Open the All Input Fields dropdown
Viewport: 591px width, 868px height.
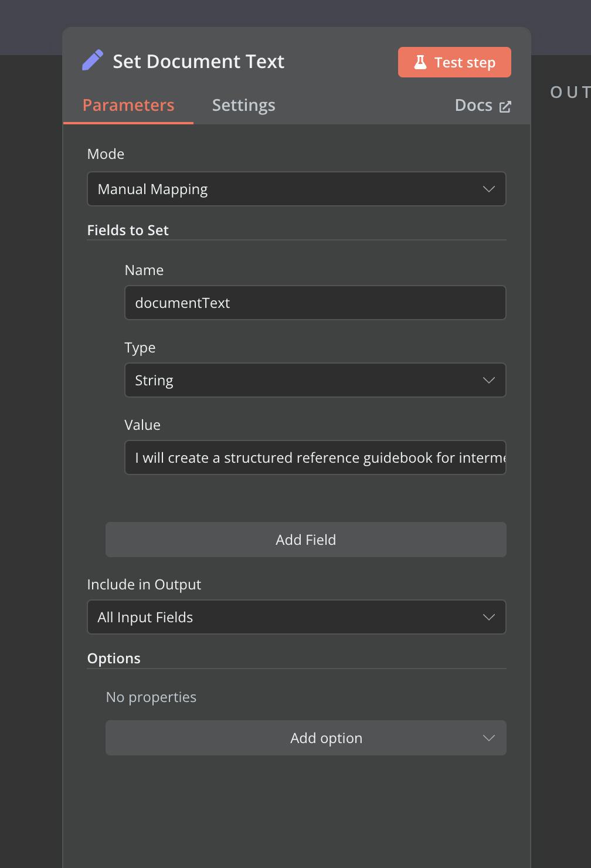pyautogui.click(x=296, y=617)
